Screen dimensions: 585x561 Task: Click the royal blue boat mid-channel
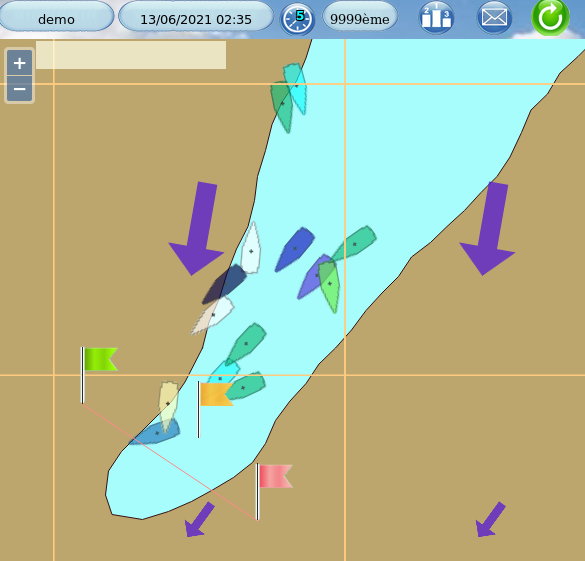pos(295,249)
